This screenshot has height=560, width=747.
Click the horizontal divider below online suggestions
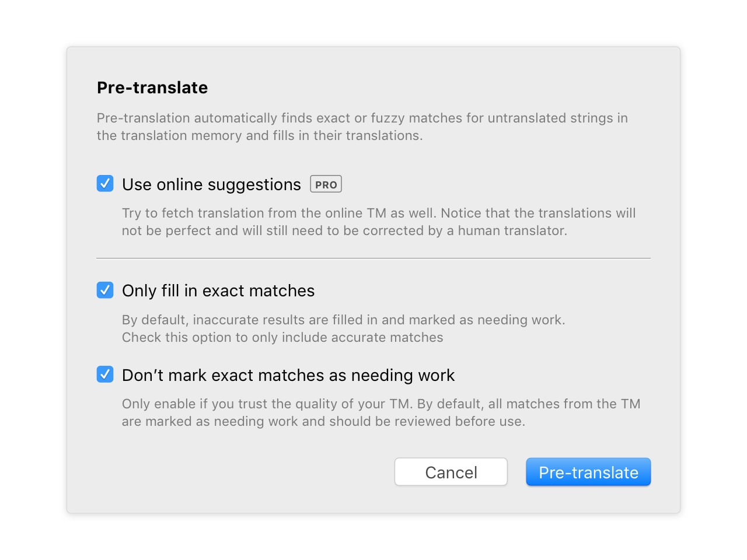click(373, 258)
